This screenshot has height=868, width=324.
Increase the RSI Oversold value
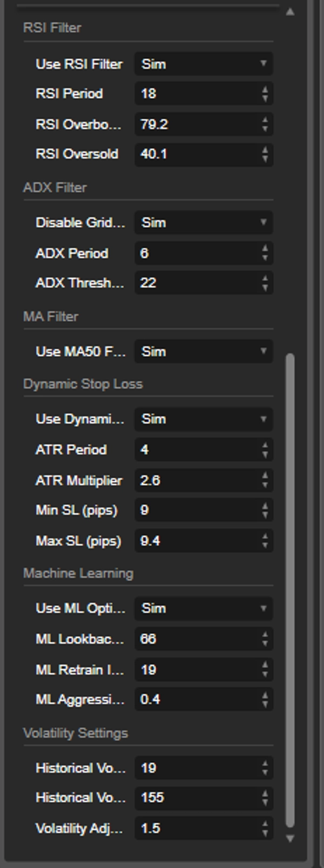pyautogui.click(x=265, y=150)
